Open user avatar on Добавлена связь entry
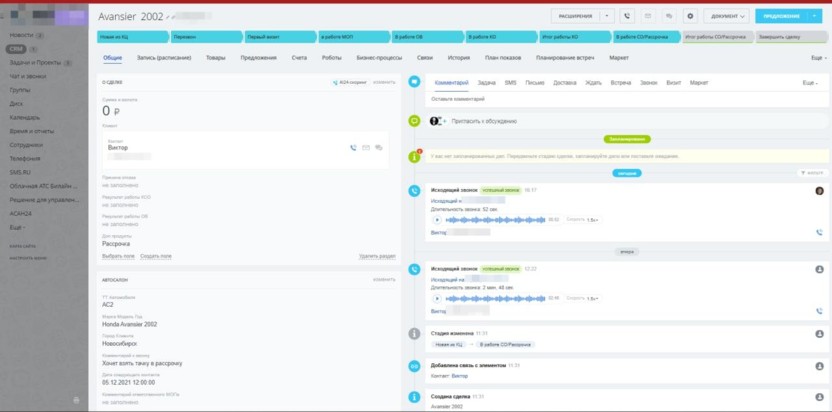The height and width of the screenshot is (412, 832). click(819, 366)
